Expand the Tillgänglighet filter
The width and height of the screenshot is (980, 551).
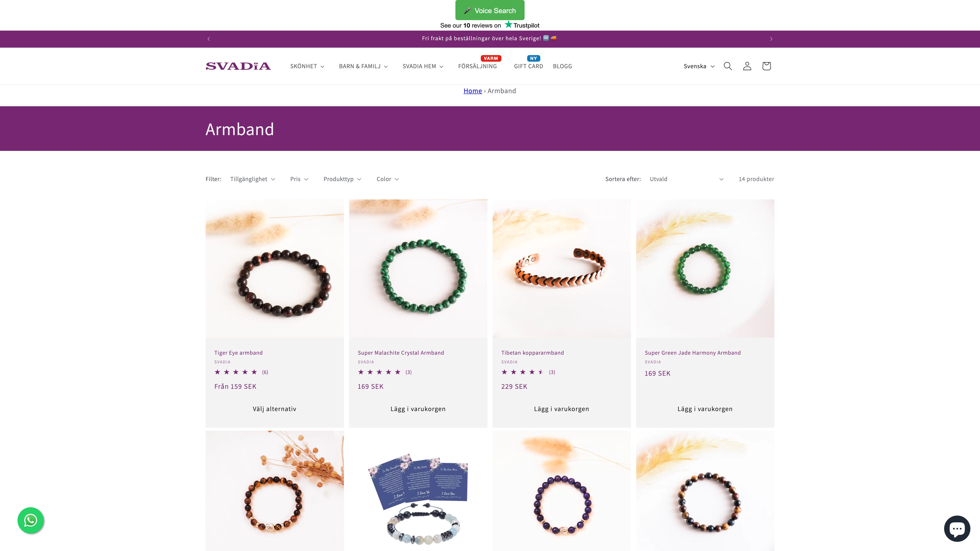pyautogui.click(x=253, y=179)
